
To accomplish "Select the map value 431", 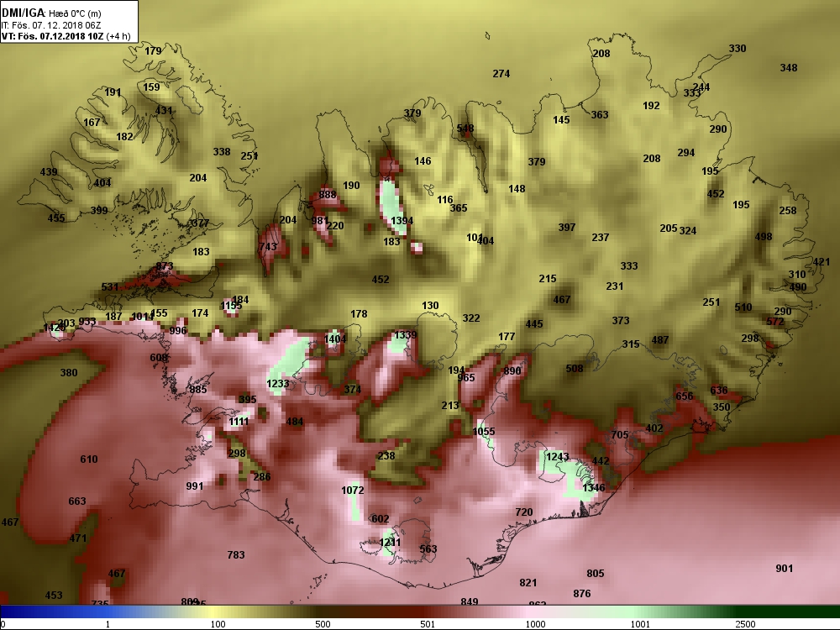I will pyautogui.click(x=164, y=110).
